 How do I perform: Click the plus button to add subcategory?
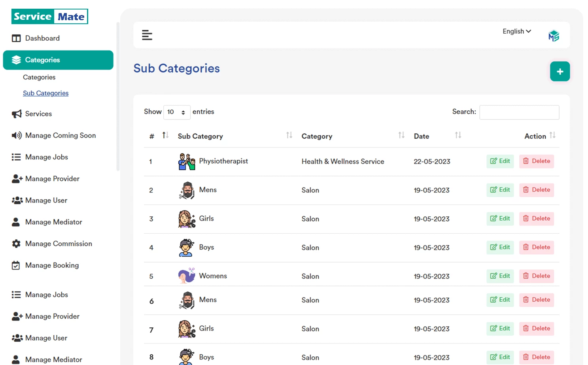[x=560, y=72]
